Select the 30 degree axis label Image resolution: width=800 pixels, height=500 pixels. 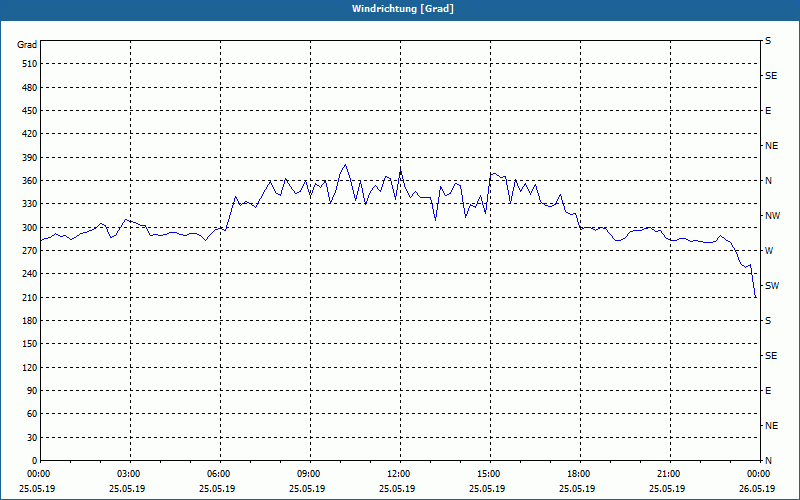click(x=32, y=437)
